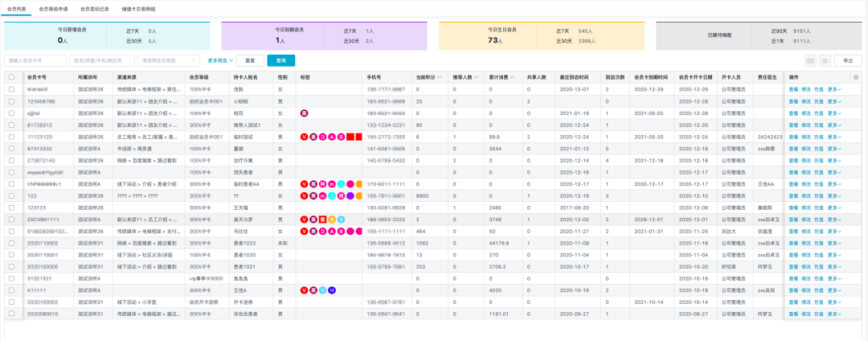The width and height of the screenshot is (868, 341).
Task: Click the purple tag in 吴天斗罗's row
Action: pos(313,220)
